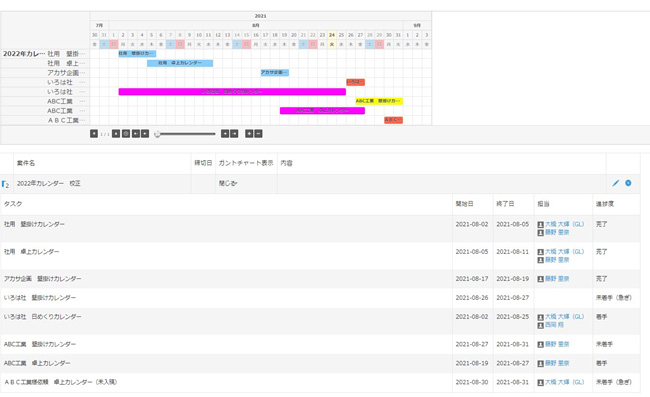Screen dimensions: 650x397
Task: Open 大橋 大輝 (GL) link in ＡＢＣ工業様依頼 row
Action: [x=565, y=382]
